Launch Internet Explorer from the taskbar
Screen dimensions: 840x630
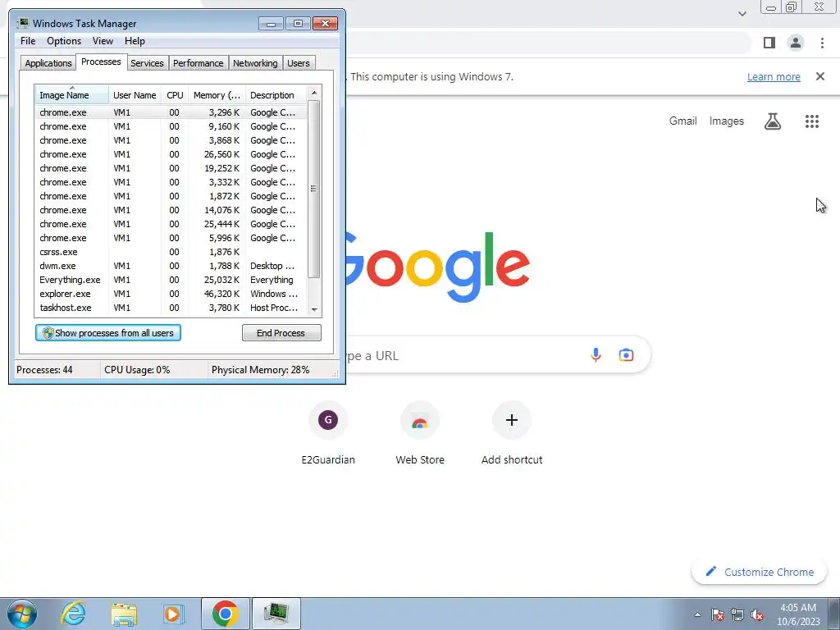pos(73,614)
